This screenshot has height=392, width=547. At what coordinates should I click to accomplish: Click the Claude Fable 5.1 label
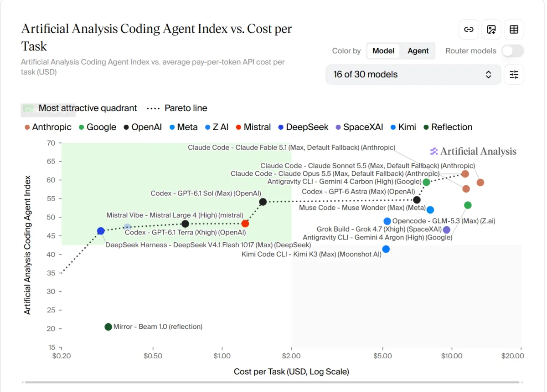[x=292, y=148]
